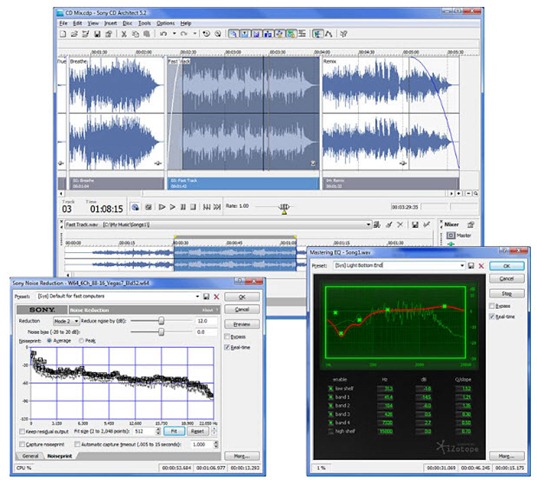The image size is (537, 480).
Task: Click the Play from start button
Action: 162,207
